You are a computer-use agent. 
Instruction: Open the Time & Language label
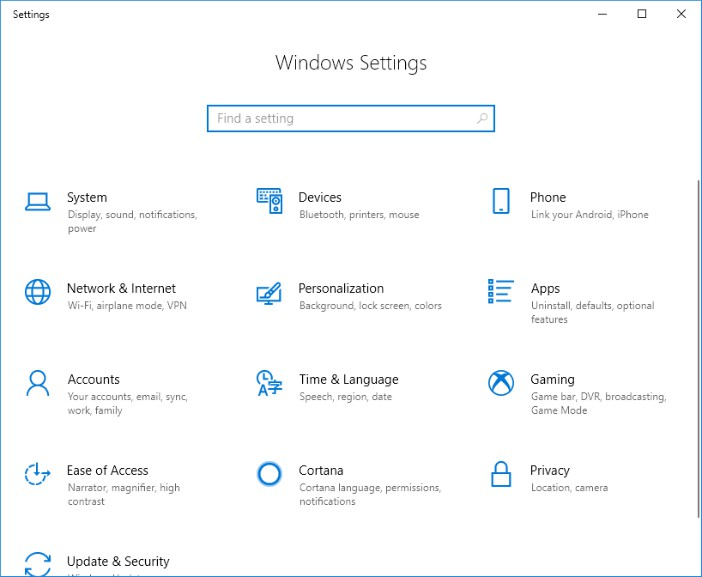(x=349, y=380)
